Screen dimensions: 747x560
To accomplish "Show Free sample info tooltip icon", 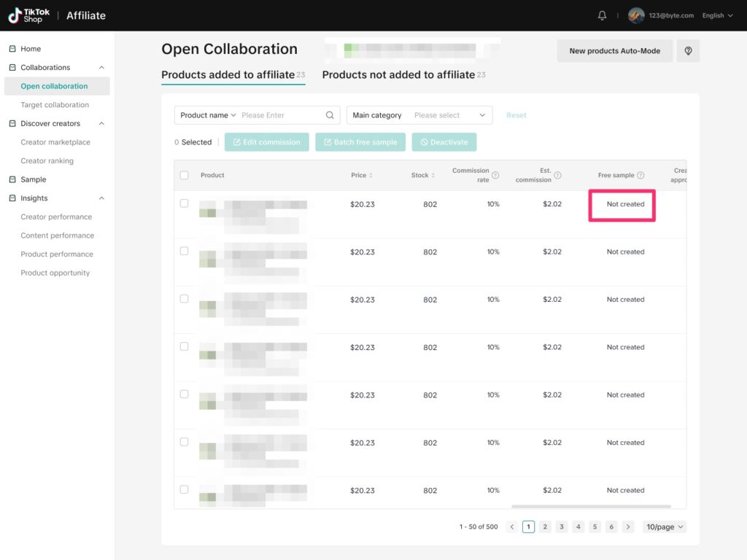I will point(640,175).
